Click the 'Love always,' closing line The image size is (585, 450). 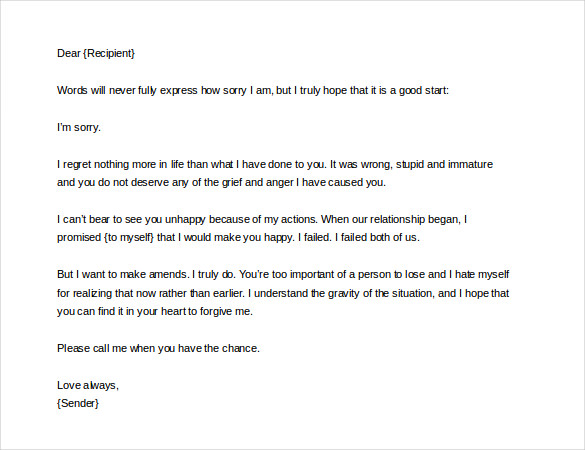tap(88, 385)
